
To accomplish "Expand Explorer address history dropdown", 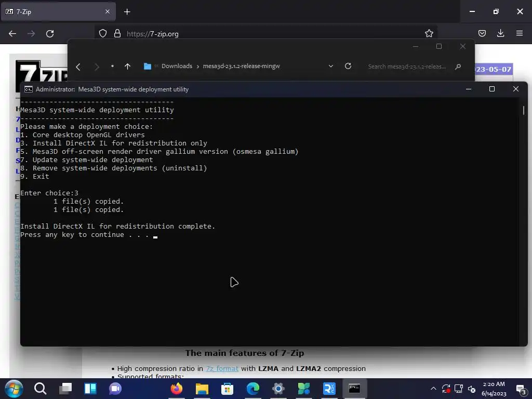I will [331, 66].
